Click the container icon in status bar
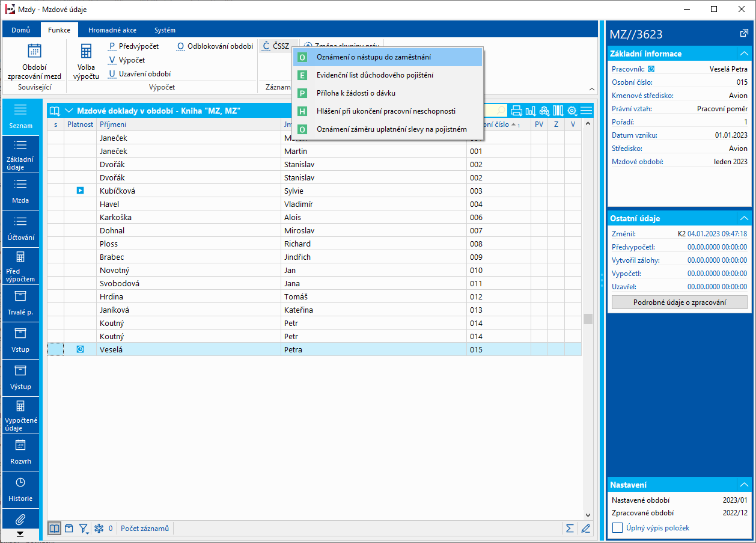 tap(69, 529)
